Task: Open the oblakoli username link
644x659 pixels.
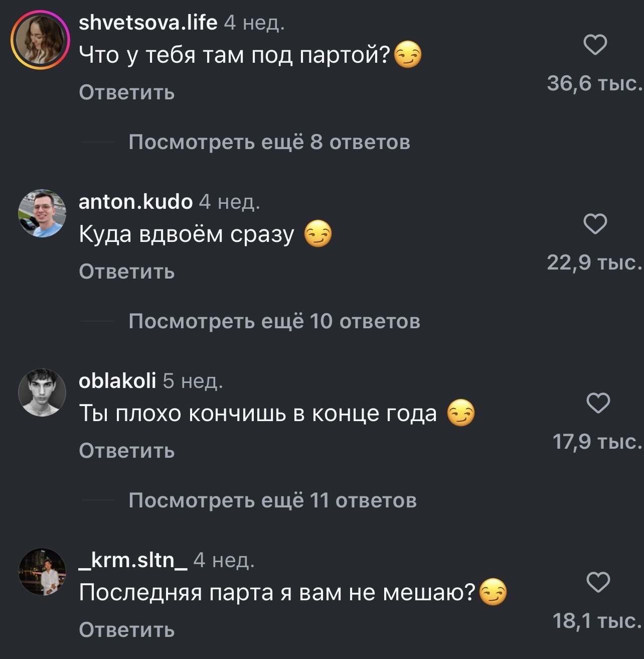Action: click(117, 381)
